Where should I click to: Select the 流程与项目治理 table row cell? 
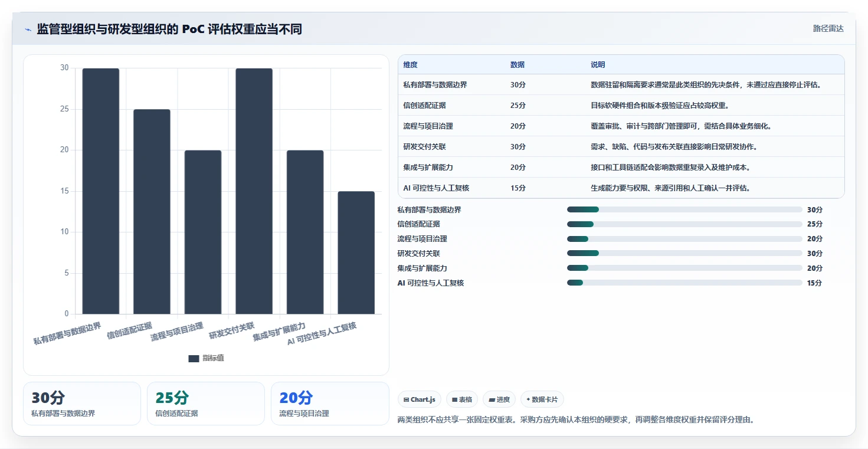tap(428, 126)
